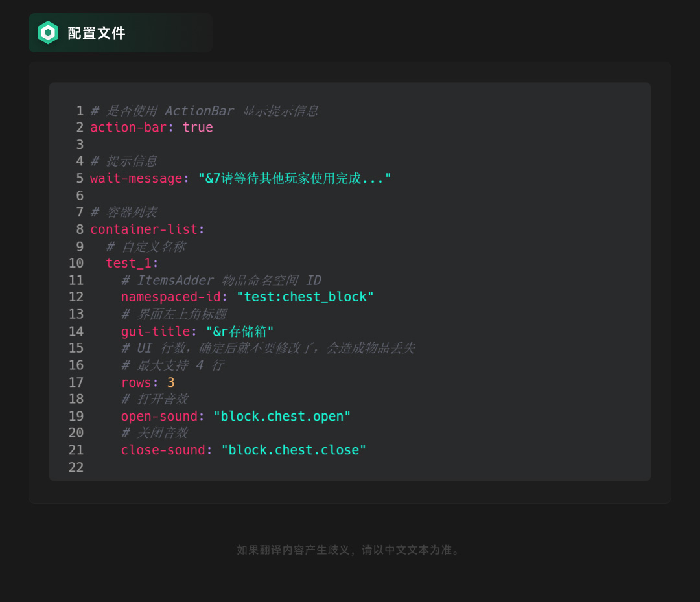Screen dimensions: 700x602
Task: Click the 'close-sound' key
Action: tap(163, 450)
